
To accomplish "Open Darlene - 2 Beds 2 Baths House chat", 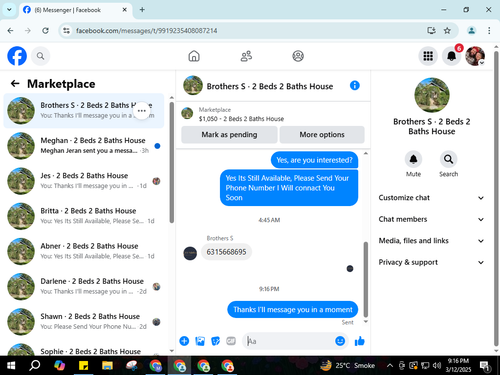I will pos(84,286).
